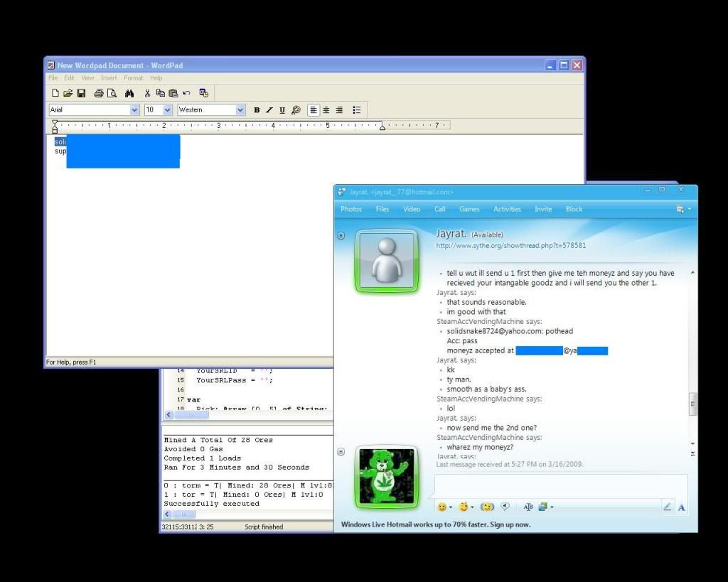Click the right indent marker on WordPad ruler

(x=382, y=126)
